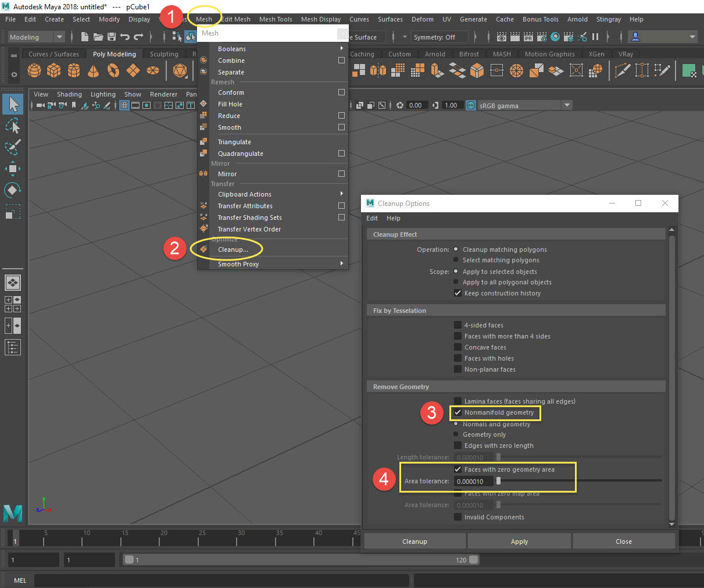The width and height of the screenshot is (704, 588).
Task: Open the render view clapboard-eye icon
Action: [501, 37]
